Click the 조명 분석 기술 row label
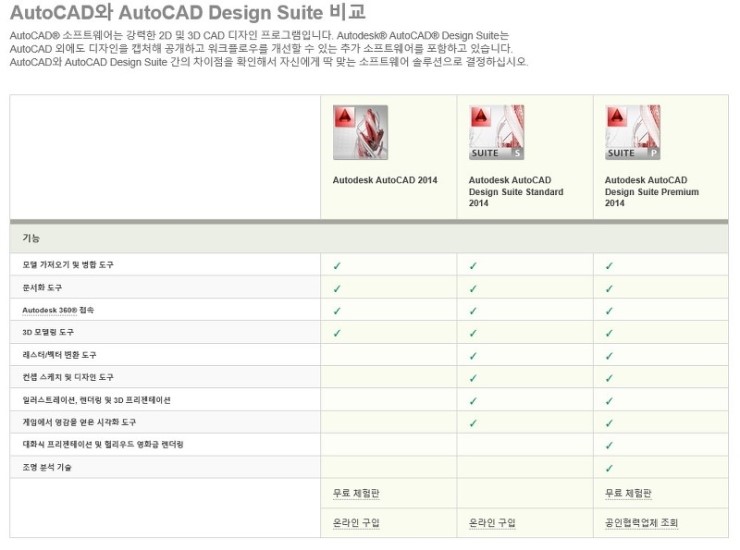Image resolution: width=740 pixels, height=550 pixels. (x=47, y=467)
